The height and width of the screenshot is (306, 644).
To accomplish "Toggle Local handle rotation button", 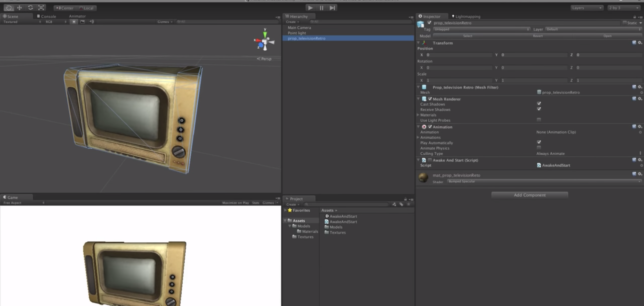I will point(86,8).
